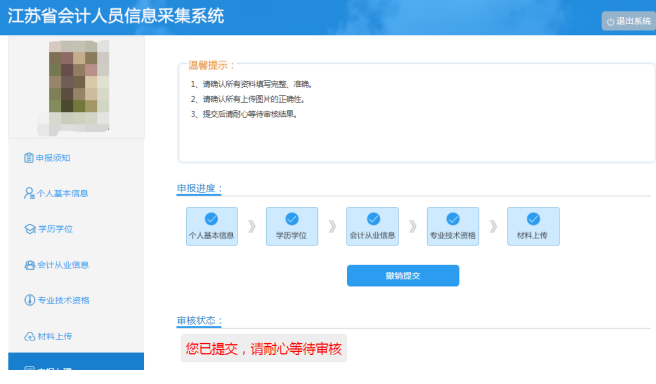Click chevron arrow after 学历学位 step
This screenshot has width=656, height=384.
[332, 226]
